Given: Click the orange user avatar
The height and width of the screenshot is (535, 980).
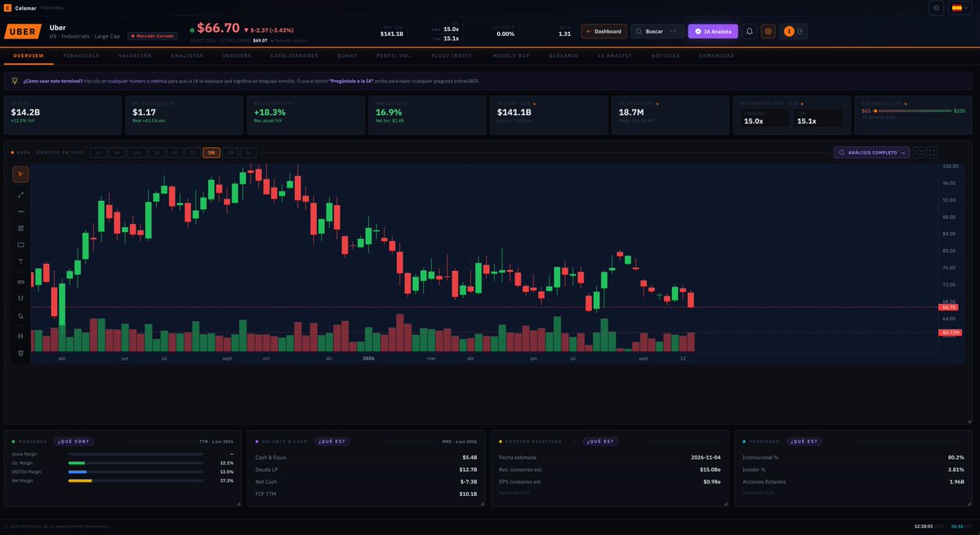Looking at the screenshot, I should click(x=789, y=31).
